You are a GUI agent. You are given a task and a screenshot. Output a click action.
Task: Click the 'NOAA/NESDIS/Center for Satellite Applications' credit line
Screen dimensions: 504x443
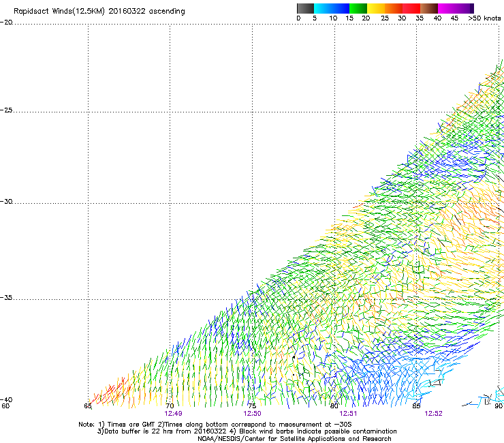point(294,439)
